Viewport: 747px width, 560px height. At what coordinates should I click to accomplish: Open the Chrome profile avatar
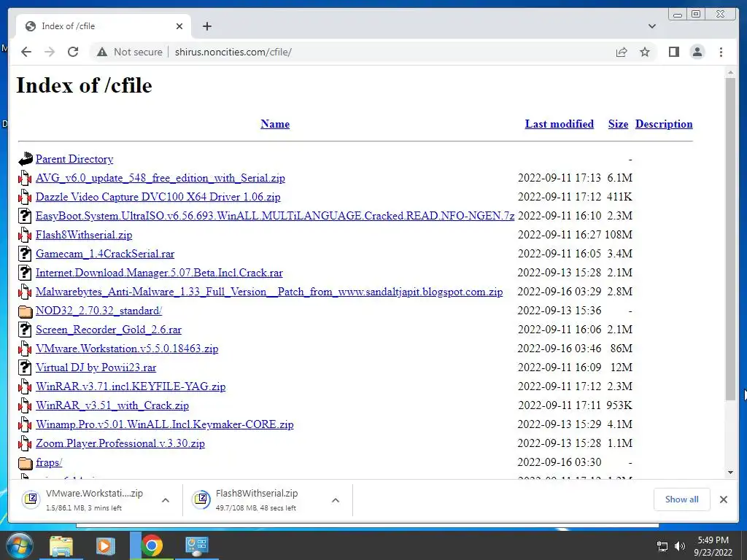[x=697, y=52]
